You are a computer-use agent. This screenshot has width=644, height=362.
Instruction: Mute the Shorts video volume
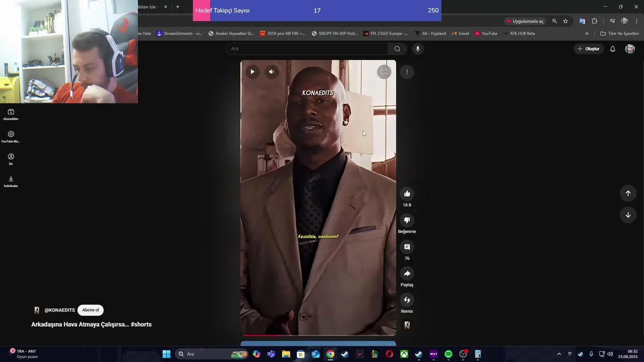(x=271, y=71)
